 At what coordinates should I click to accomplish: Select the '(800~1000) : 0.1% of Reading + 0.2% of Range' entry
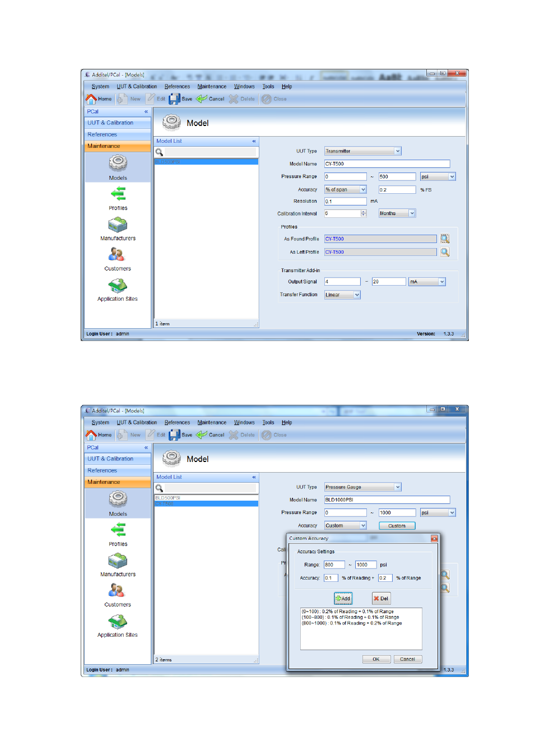pos(352,623)
